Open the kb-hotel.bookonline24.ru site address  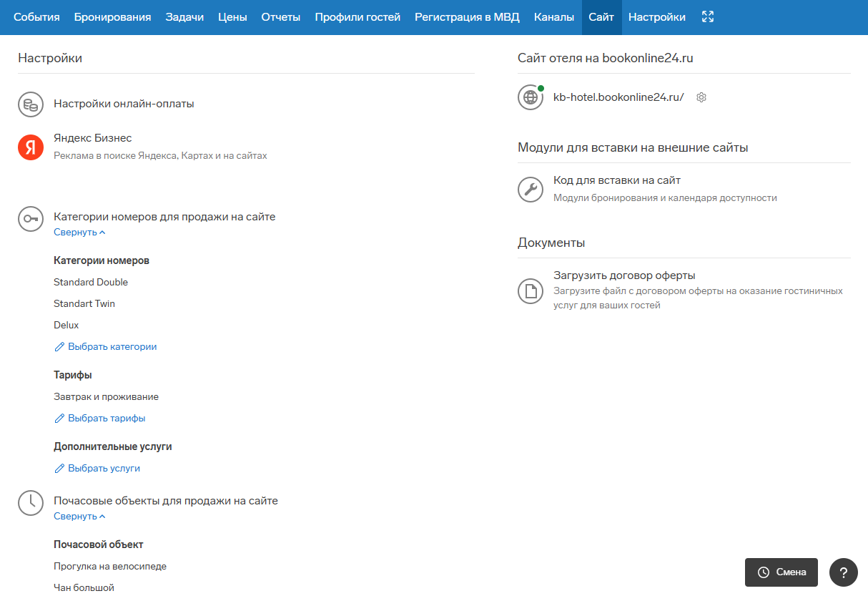618,97
